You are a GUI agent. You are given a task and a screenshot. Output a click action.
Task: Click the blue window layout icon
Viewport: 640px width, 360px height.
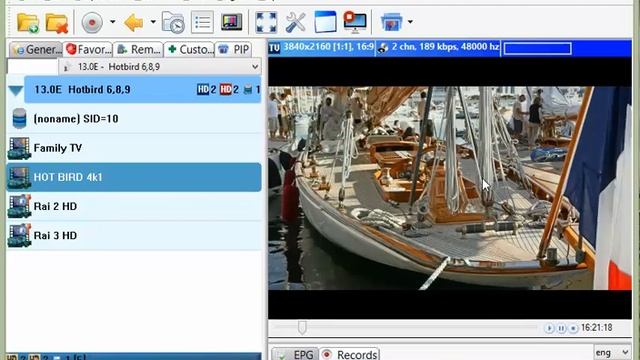pos(325,22)
